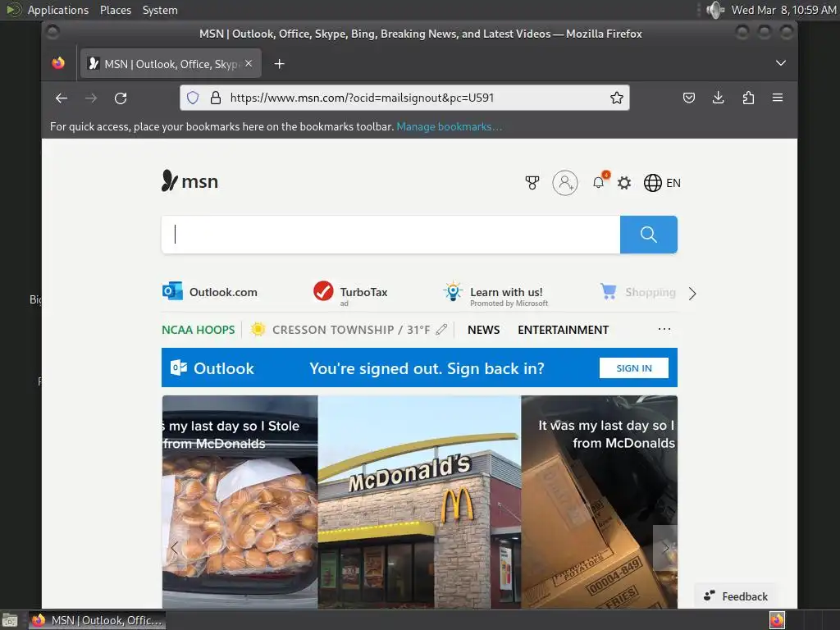Open Save to Pocket
Viewport: 840px width, 630px height.
click(x=689, y=98)
